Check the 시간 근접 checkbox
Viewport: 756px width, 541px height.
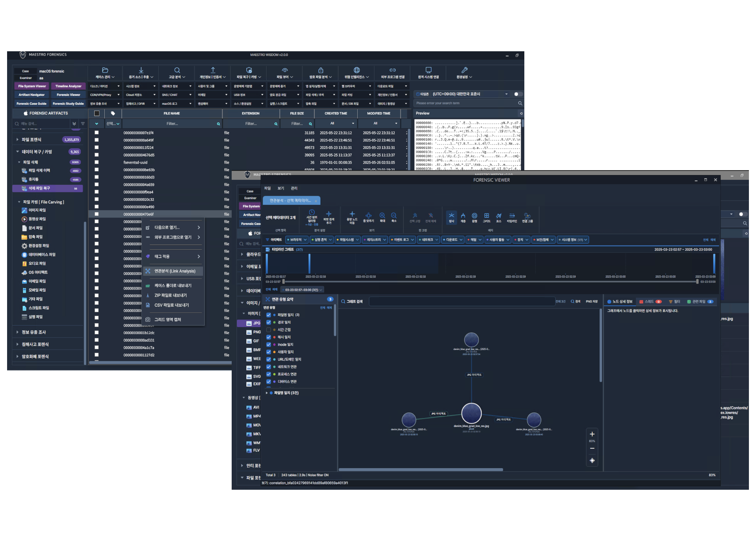tap(268, 330)
